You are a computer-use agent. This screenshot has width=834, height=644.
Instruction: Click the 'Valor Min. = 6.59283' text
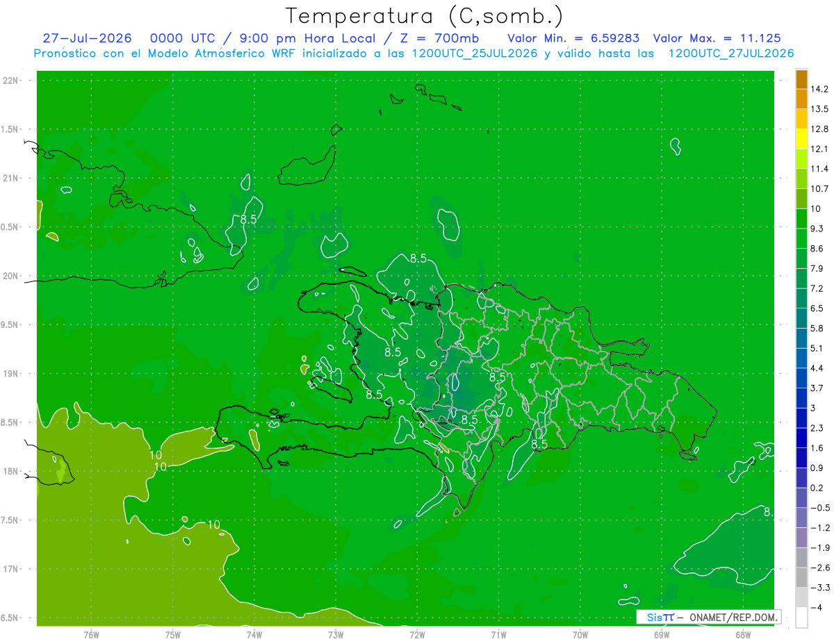click(573, 38)
